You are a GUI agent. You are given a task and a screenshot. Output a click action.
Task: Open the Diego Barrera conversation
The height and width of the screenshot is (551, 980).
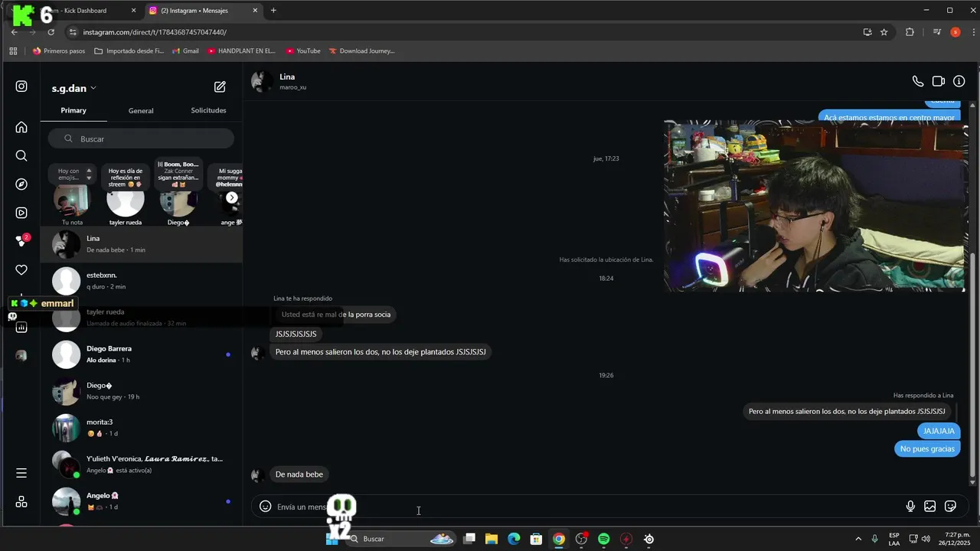pyautogui.click(x=141, y=354)
